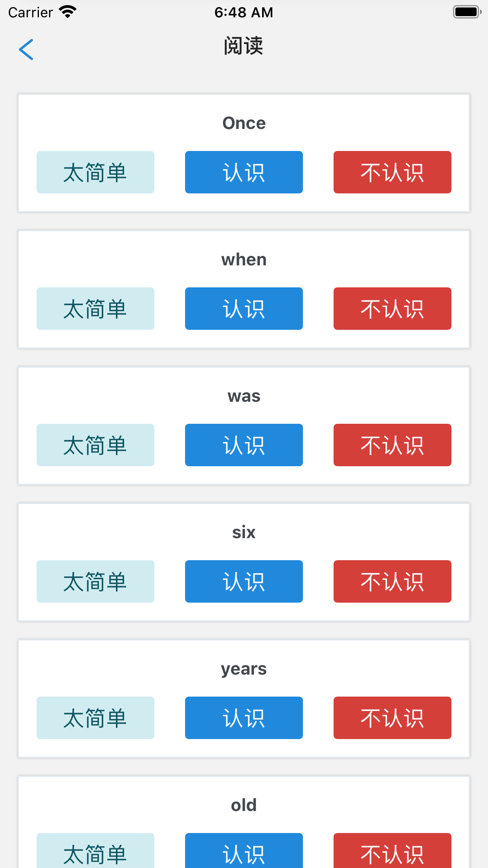Select 太简单 for the word "years"

[95, 718]
